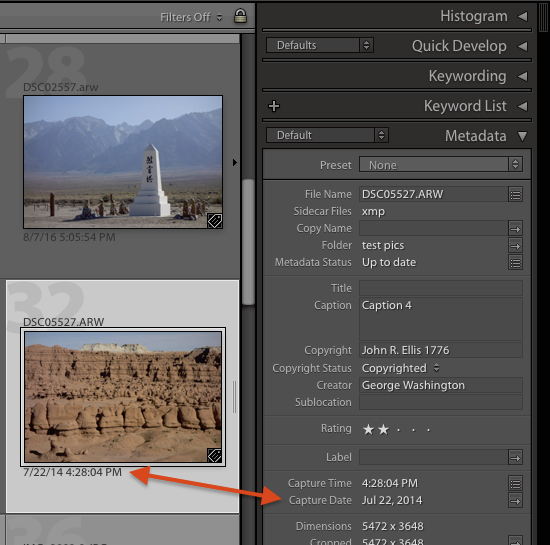Click the plus icon in Keyword List
This screenshot has height=545, width=550.
274,106
